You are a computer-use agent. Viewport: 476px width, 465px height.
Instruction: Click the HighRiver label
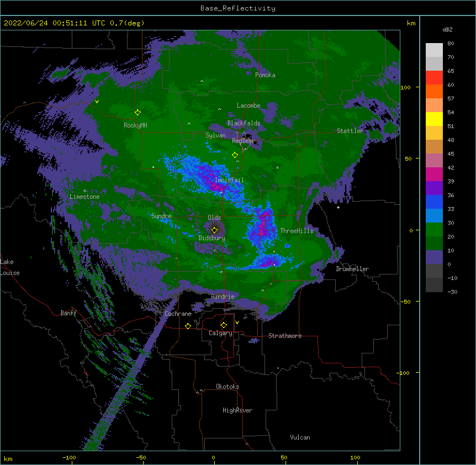click(x=237, y=410)
